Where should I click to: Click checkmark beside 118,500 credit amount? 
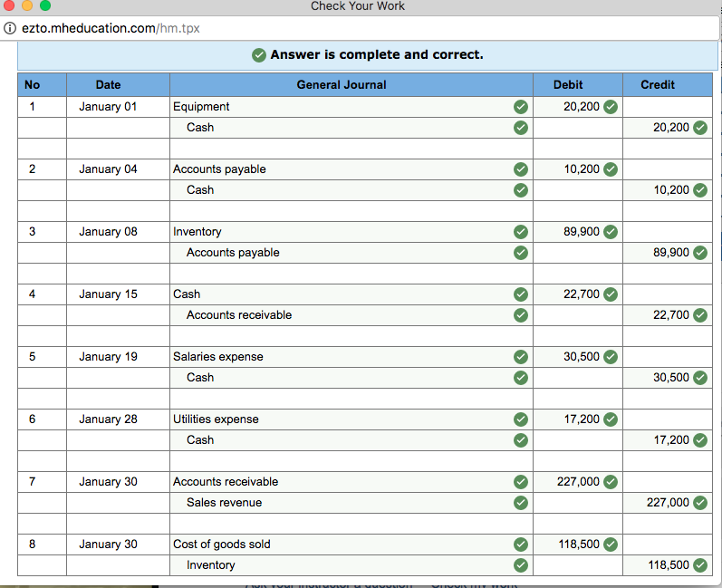coord(700,565)
